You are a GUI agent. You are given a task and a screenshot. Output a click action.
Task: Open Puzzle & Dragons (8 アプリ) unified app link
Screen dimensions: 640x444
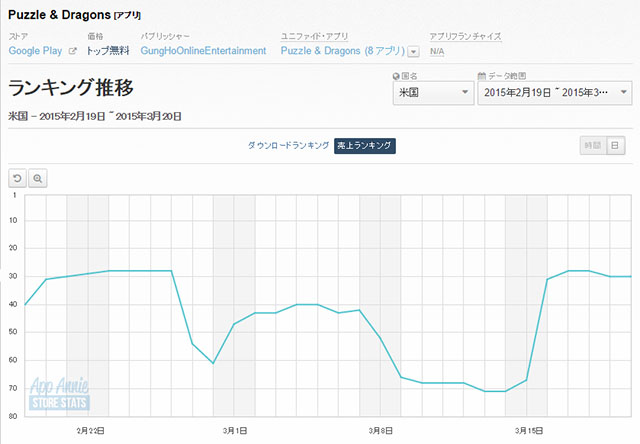[x=343, y=51]
